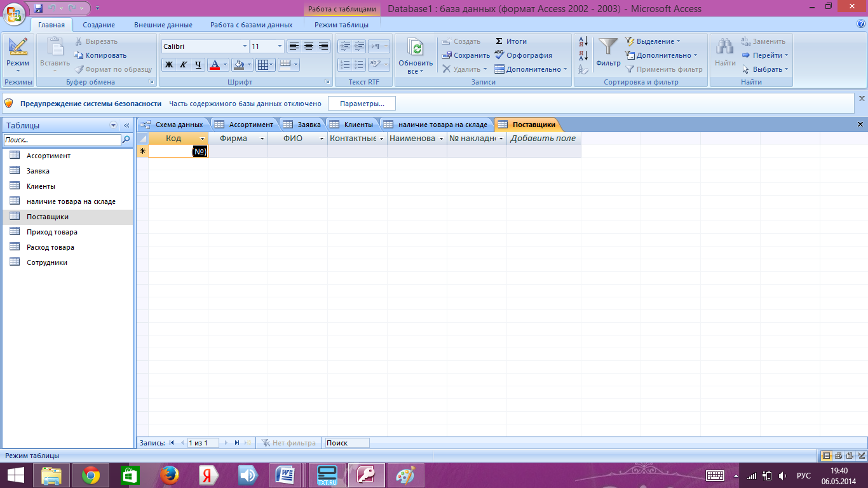Open ФИО column header dropdown

point(322,139)
